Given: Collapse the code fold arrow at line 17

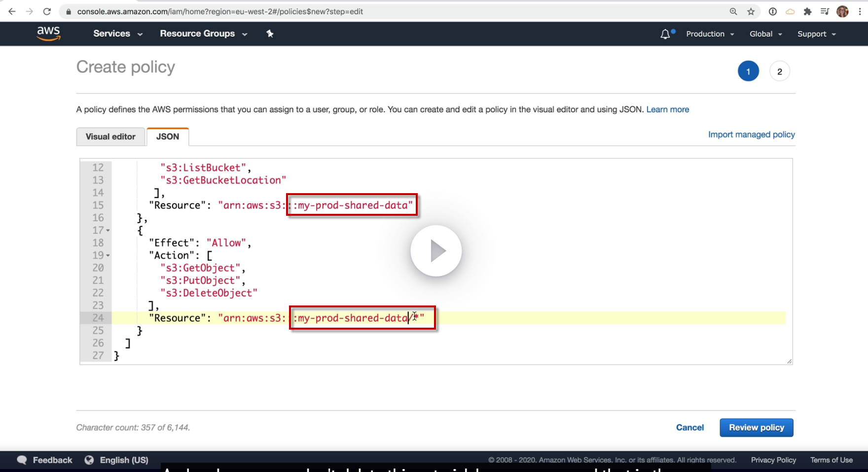Looking at the screenshot, I should (x=108, y=231).
